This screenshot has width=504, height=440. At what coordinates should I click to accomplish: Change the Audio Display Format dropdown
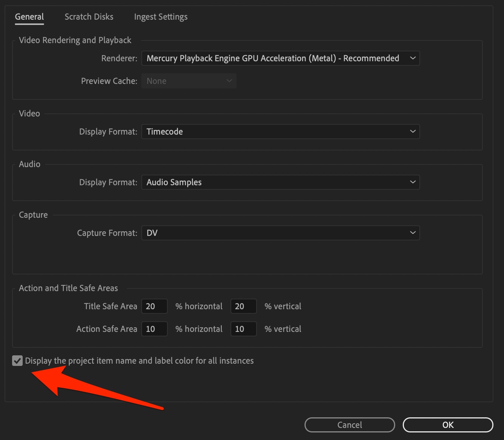(280, 182)
